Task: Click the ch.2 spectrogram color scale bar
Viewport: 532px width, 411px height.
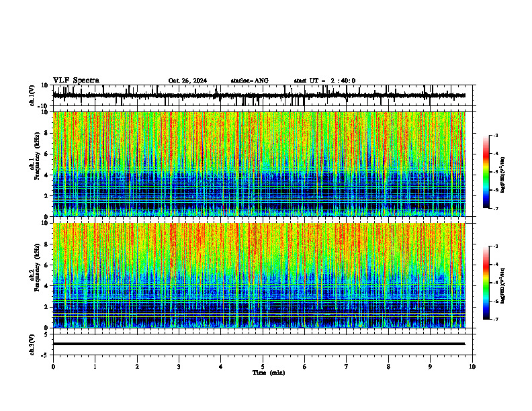Action: coord(486,283)
